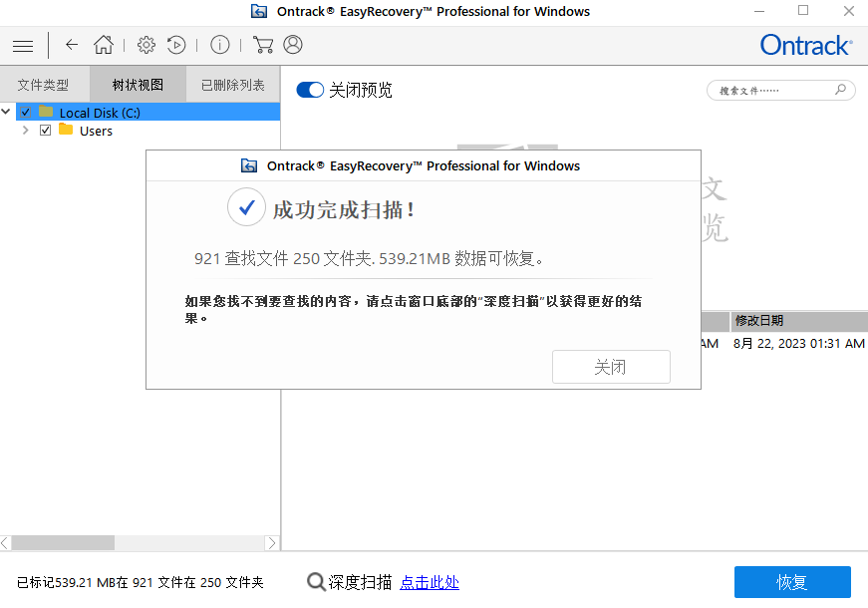The width and height of the screenshot is (868, 608).
Task: Click the back navigation arrow
Action: click(70, 45)
